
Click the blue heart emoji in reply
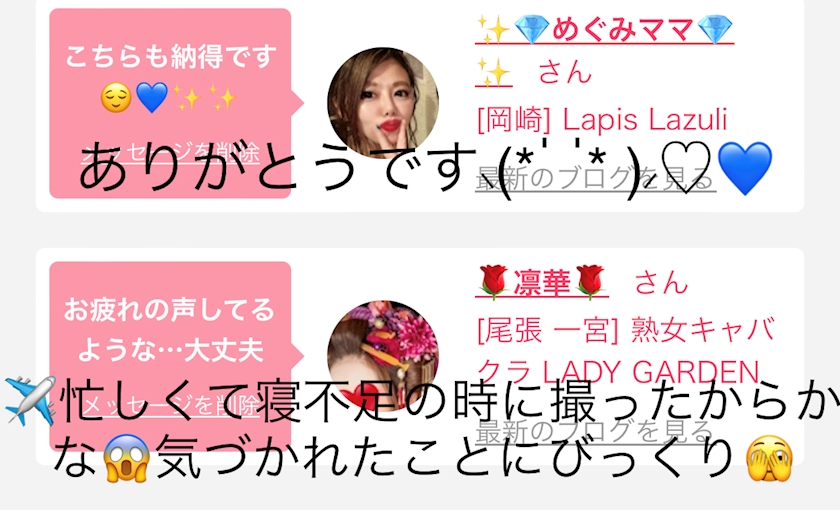pyautogui.click(x=745, y=168)
